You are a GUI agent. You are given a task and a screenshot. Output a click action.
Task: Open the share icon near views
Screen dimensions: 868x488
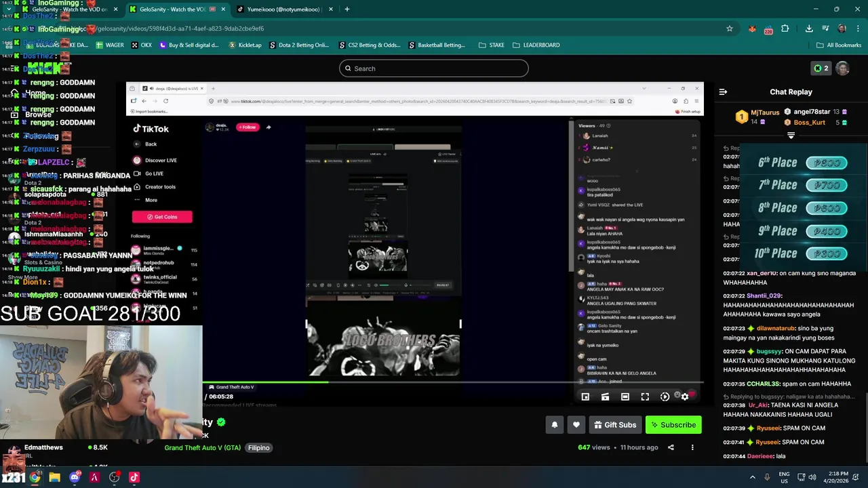coord(671,447)
